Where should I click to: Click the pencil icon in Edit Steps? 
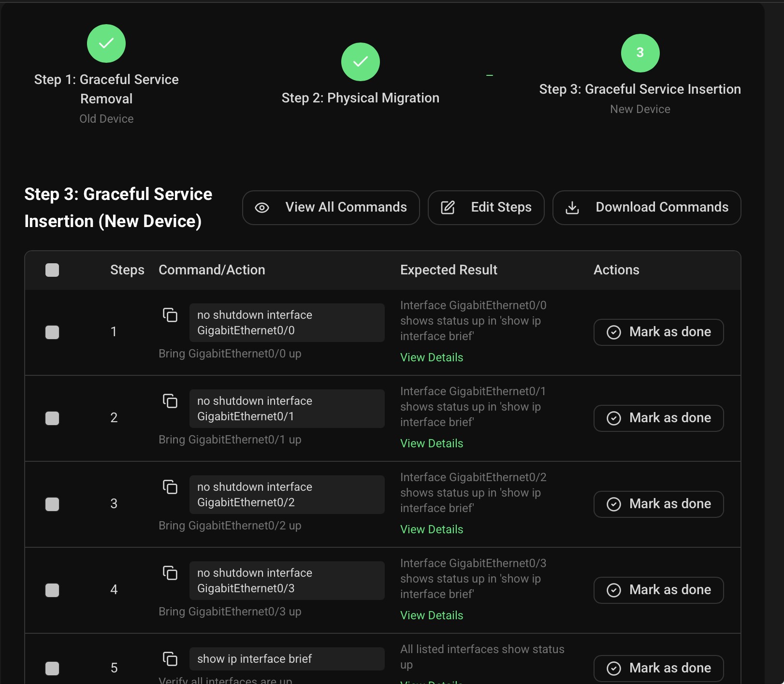click(x=448, y=208)
